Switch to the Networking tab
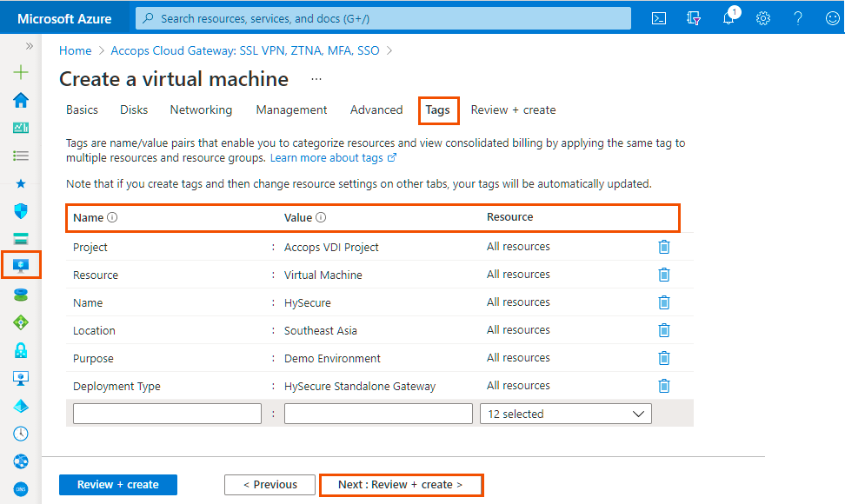The width and height of the screenshot is (845, 504). [x=201, y=109]
